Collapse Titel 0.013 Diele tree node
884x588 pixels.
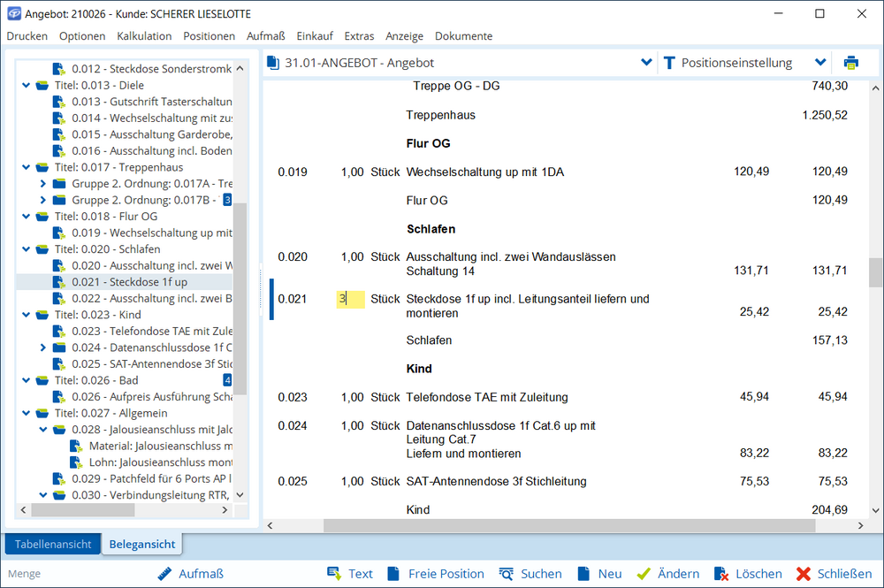27,85
